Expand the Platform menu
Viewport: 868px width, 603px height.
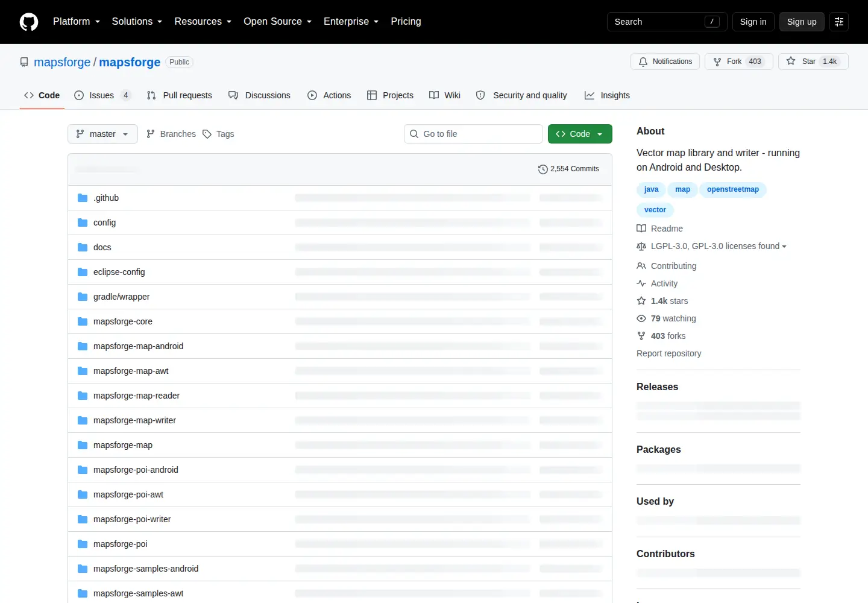tap(77, 22)
